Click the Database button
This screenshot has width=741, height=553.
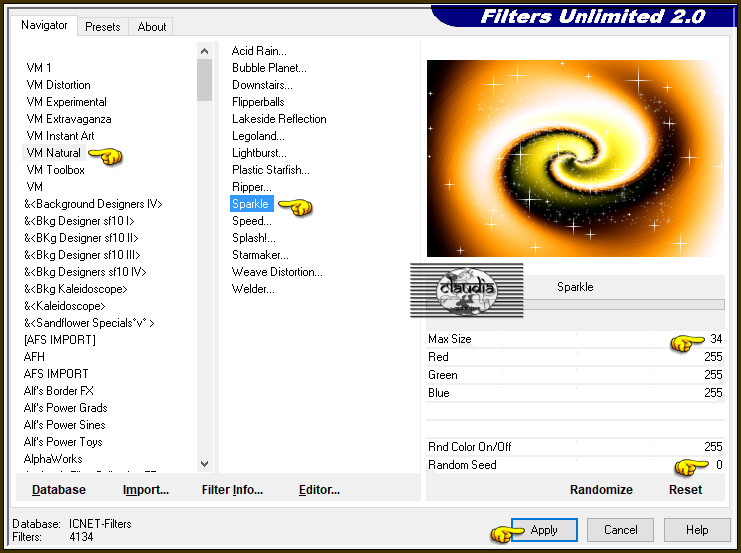tap(59, 490)
